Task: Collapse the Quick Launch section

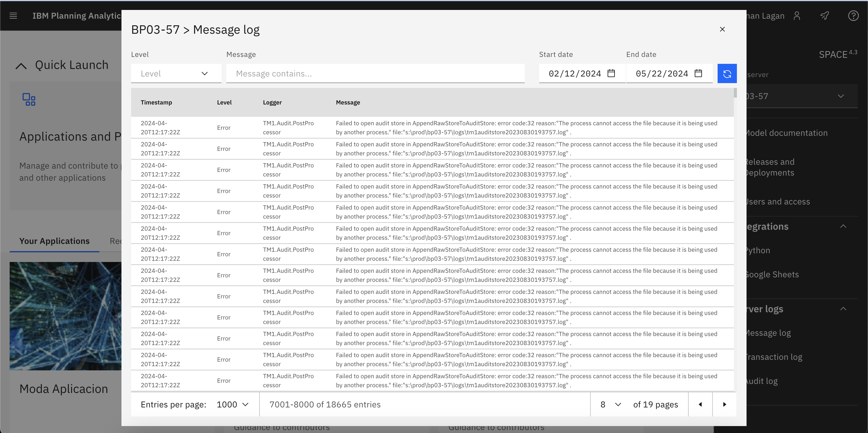Action: 21,66
